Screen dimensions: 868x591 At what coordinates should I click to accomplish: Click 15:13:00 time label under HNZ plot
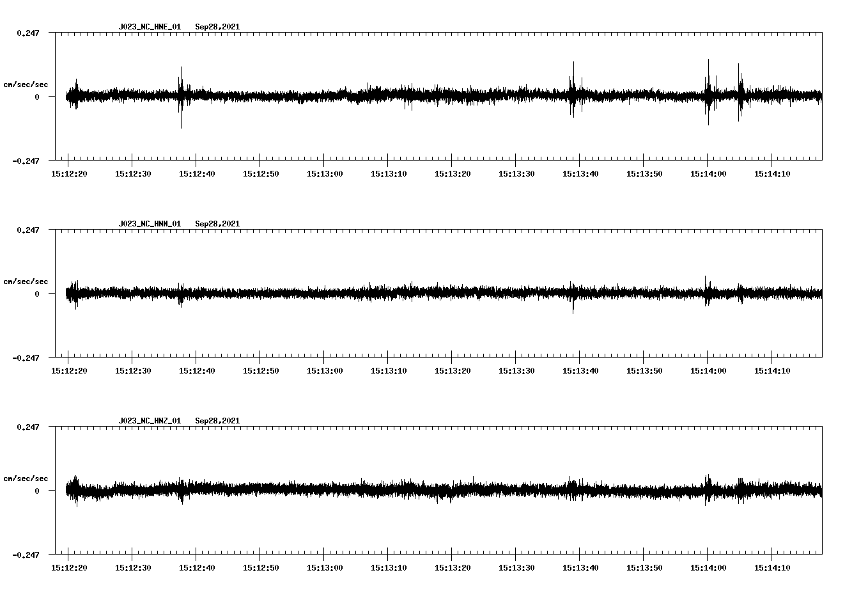point(325,568)
